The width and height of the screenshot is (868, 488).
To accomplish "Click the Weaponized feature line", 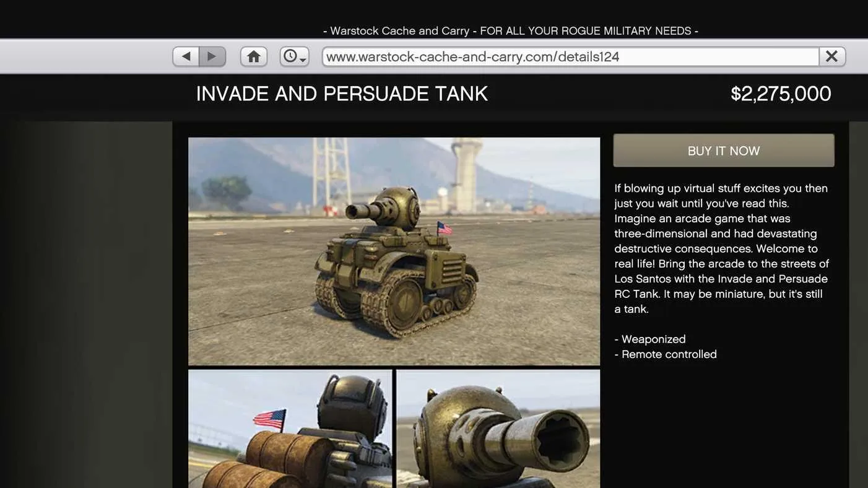I will coord(650,339).
